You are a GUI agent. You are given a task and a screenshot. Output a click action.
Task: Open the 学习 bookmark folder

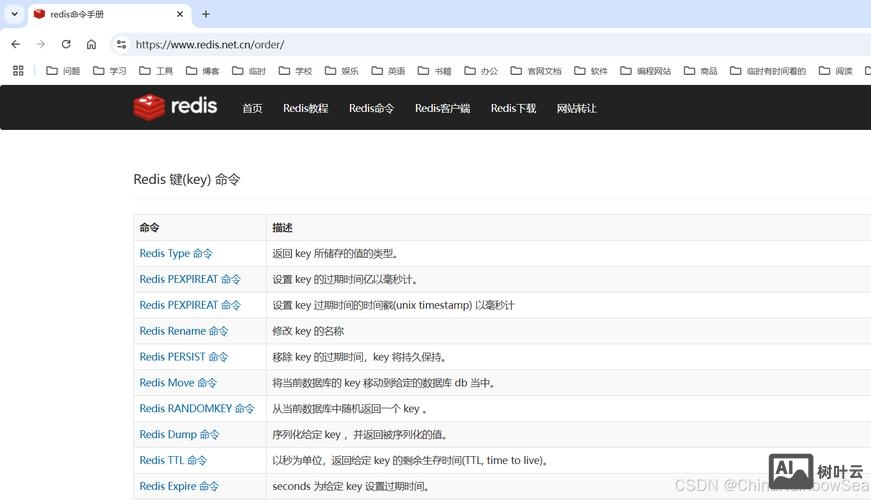coord(110,71)
